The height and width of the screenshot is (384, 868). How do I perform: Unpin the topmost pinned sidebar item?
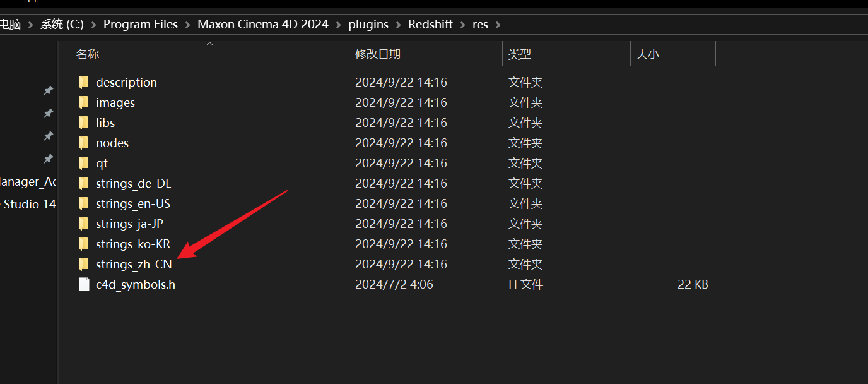click(x=49, y=90)
